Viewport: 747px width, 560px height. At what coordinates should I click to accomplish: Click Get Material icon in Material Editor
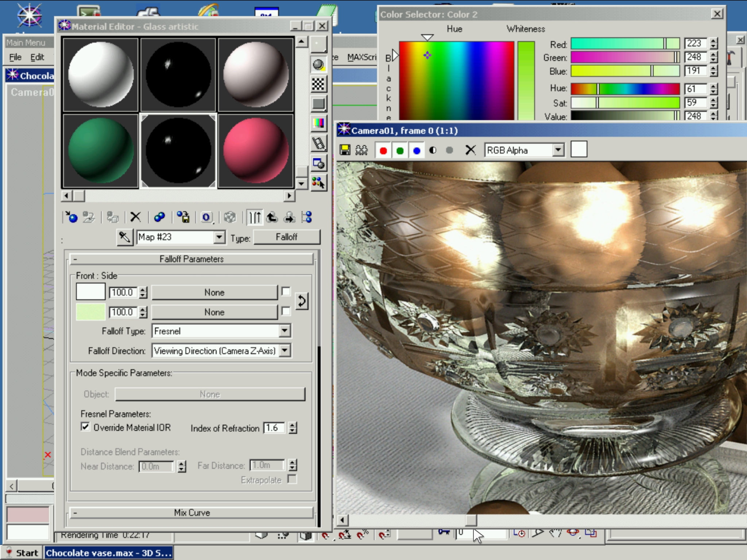coord(71,217)
